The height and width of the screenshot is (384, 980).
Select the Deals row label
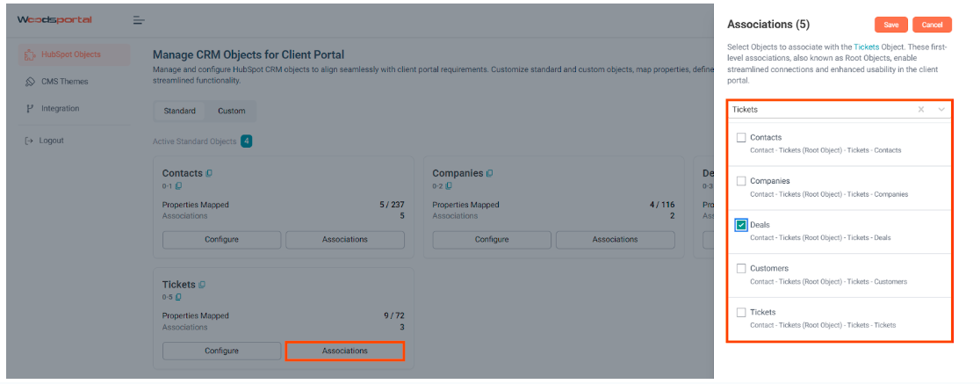coord(760,225)
